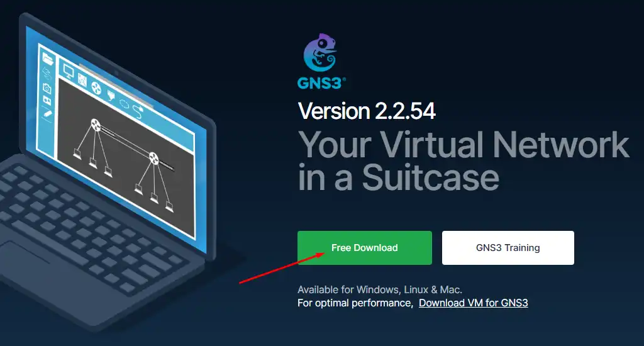Viewport: 644px width, 346px height.
Task: Click the network map icon in the laptop toolbar
Action: [82, 80]
